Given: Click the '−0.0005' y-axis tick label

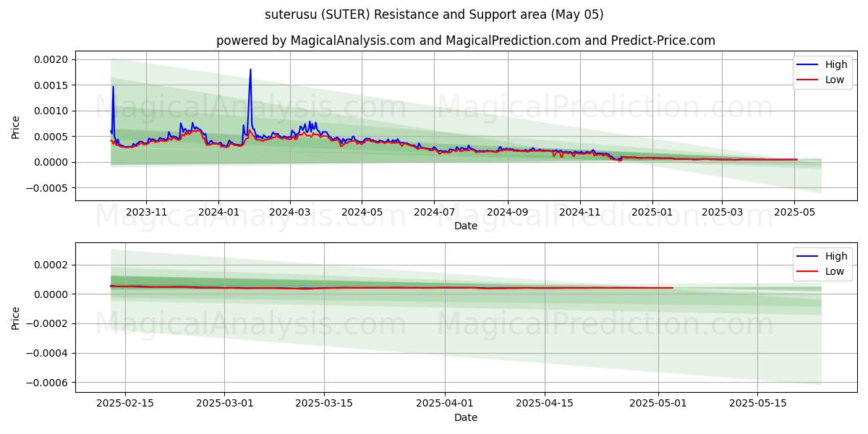Looking at the screenshot, I should tap(48, 188).
